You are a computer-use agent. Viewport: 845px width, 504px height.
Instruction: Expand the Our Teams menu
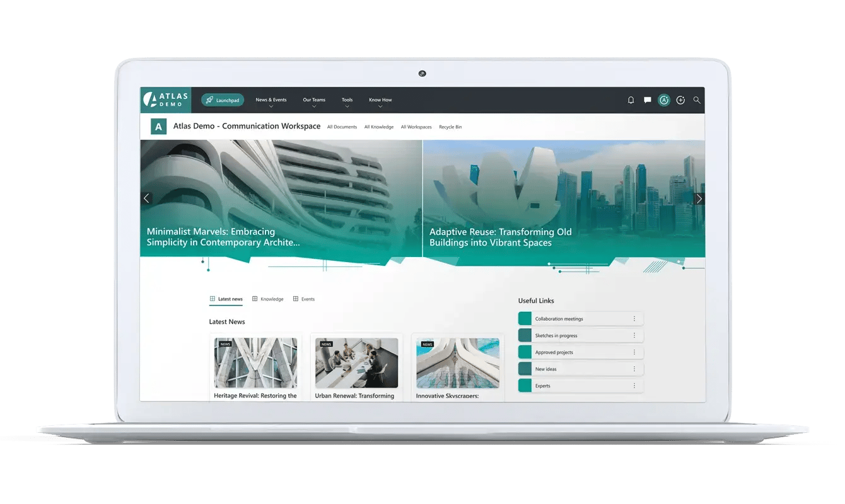[x=314, y=102]
